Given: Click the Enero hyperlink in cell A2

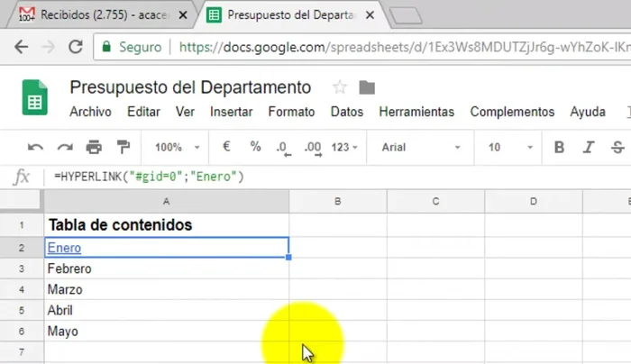Looking at the screenshot, I should point(64,248).
